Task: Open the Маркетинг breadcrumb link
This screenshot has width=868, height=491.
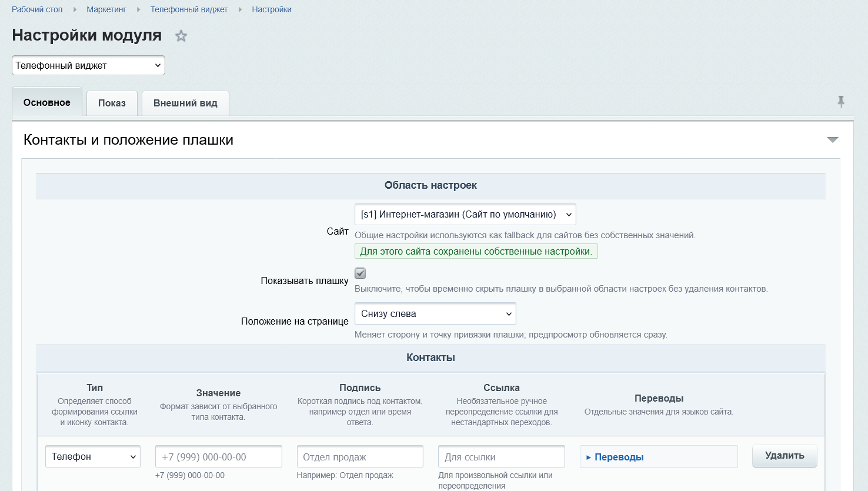Action: click(106, 9)
